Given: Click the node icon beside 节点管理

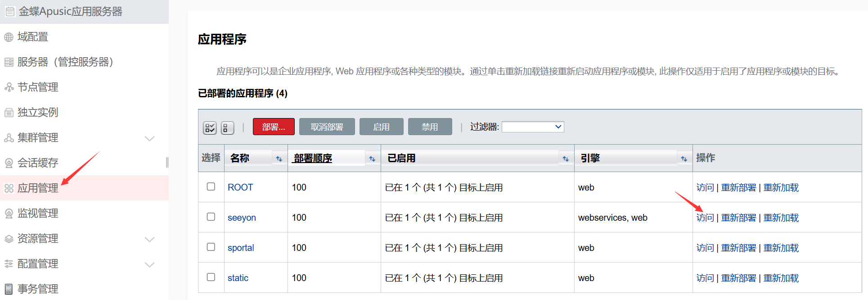Looking at the screenshot, I should tap(9, 87).
